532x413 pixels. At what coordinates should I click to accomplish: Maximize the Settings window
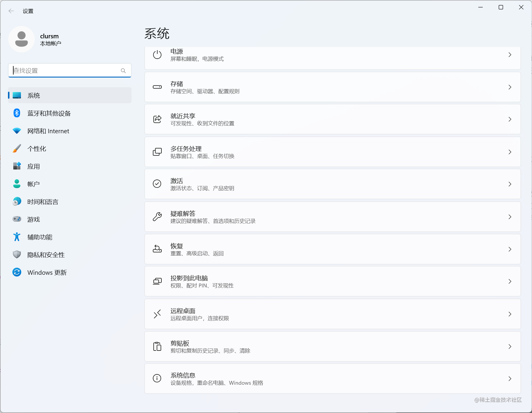pyautogui.click(x=501, y=7)
